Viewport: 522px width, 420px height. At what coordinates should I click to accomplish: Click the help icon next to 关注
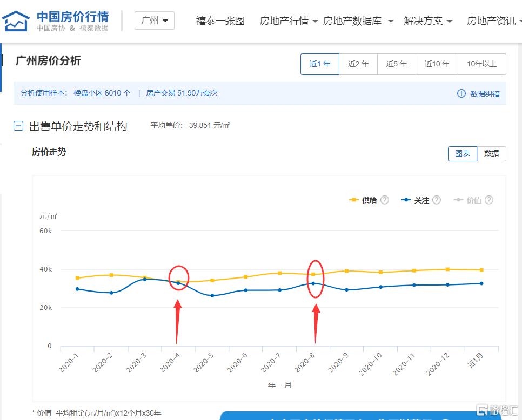pyautogui.click(x=437, y=200)
